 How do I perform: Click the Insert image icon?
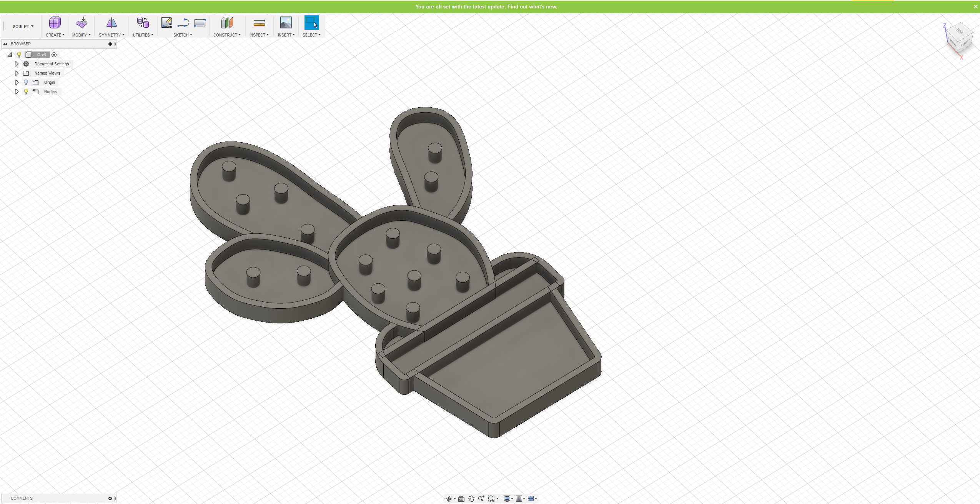click(286, 23)
